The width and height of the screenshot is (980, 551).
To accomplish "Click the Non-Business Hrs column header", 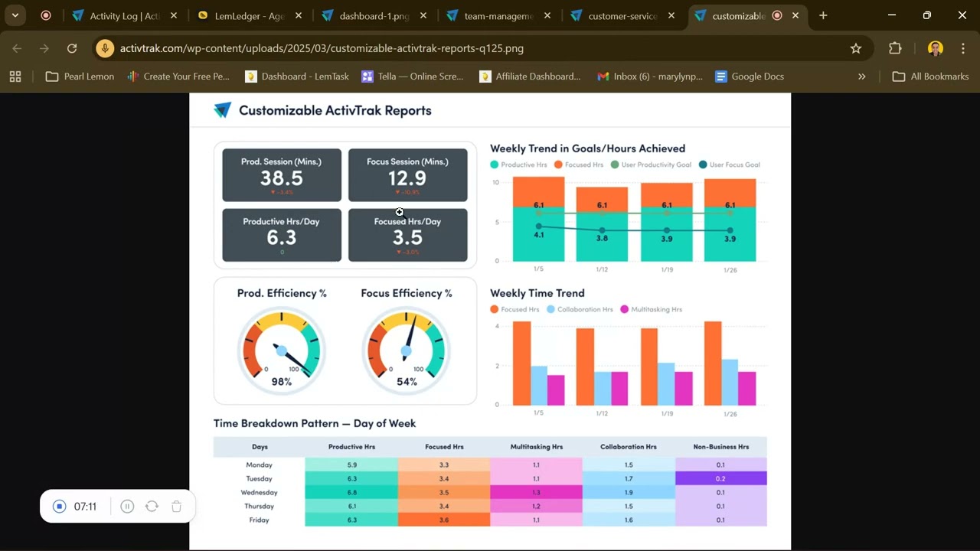I will (720, 447).
